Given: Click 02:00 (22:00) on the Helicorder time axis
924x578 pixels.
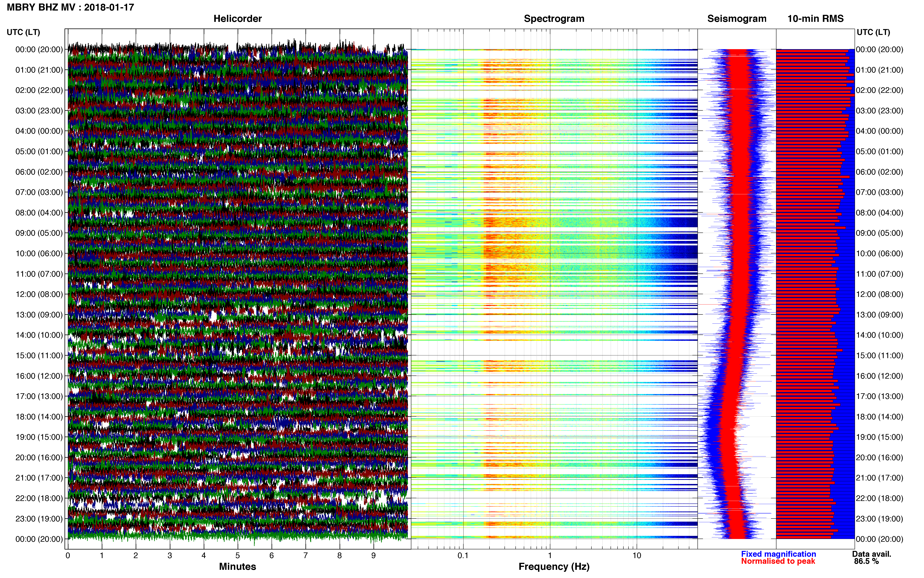Looking at the screenshot, I should 39,90.
